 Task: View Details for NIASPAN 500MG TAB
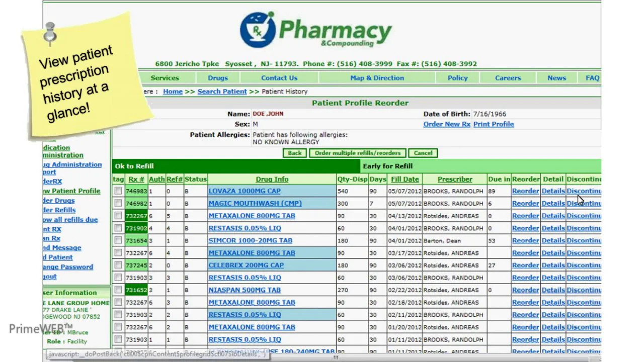pos(553,290)
